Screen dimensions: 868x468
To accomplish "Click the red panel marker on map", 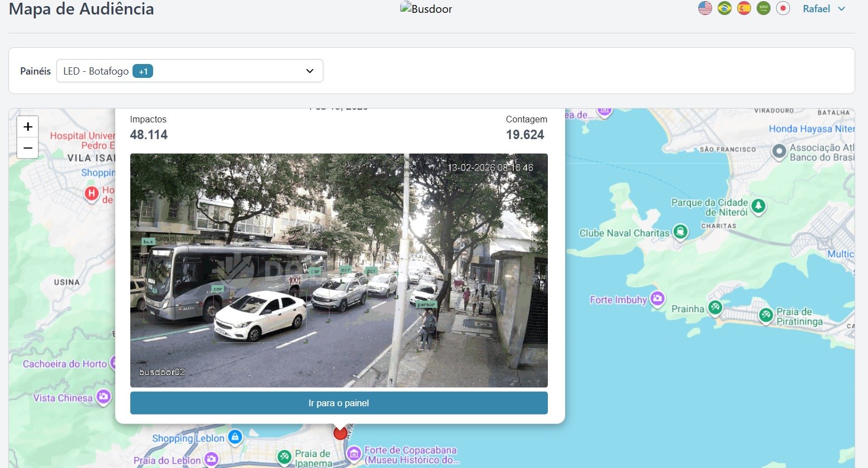I will point(340,432).
